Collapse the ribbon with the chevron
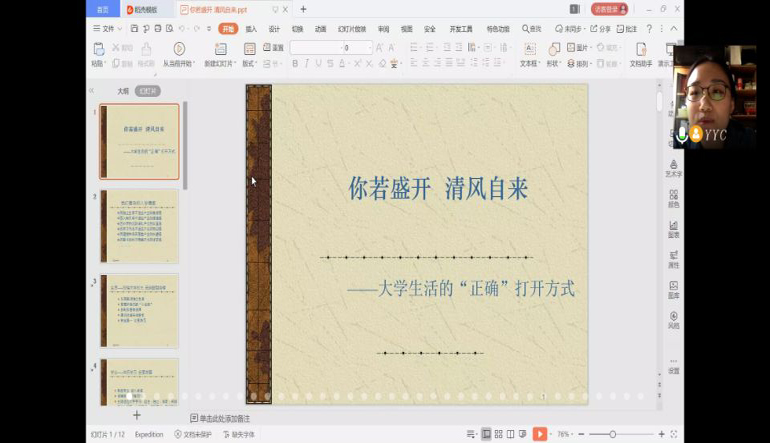The width and height of the screenshot is (770, 443). coord(674,29)
